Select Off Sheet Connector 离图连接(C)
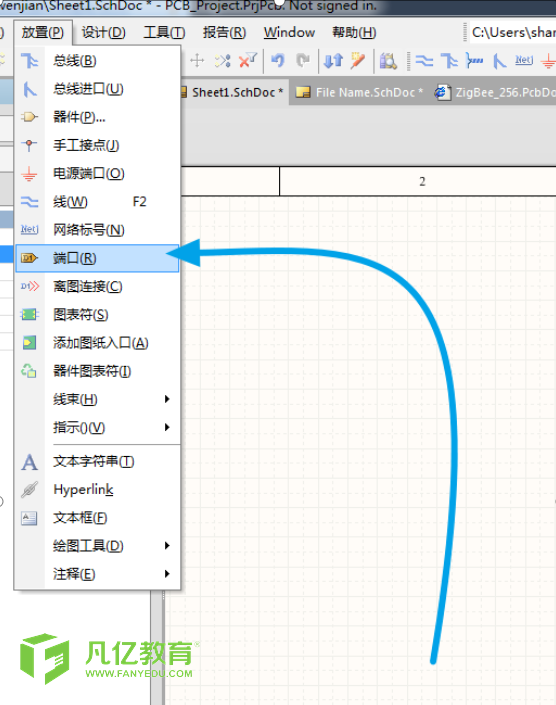The width and height of the screenshot is (556, 705). point(97,286)
